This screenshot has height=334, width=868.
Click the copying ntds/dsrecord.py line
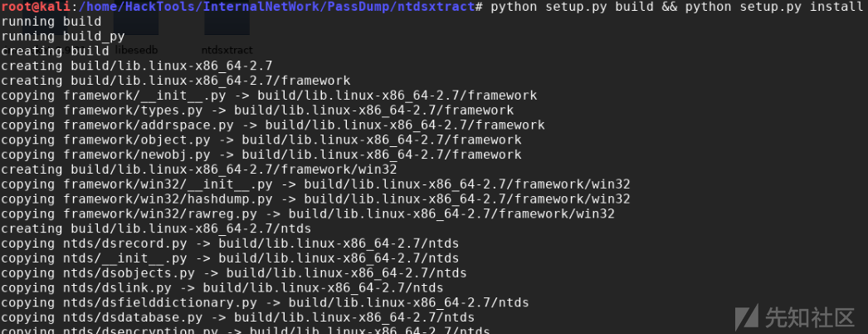tap(230, 243)
